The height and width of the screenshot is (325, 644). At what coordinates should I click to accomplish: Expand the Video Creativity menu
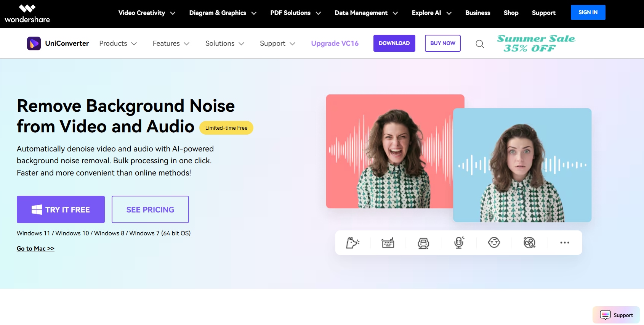coord(147,13)
